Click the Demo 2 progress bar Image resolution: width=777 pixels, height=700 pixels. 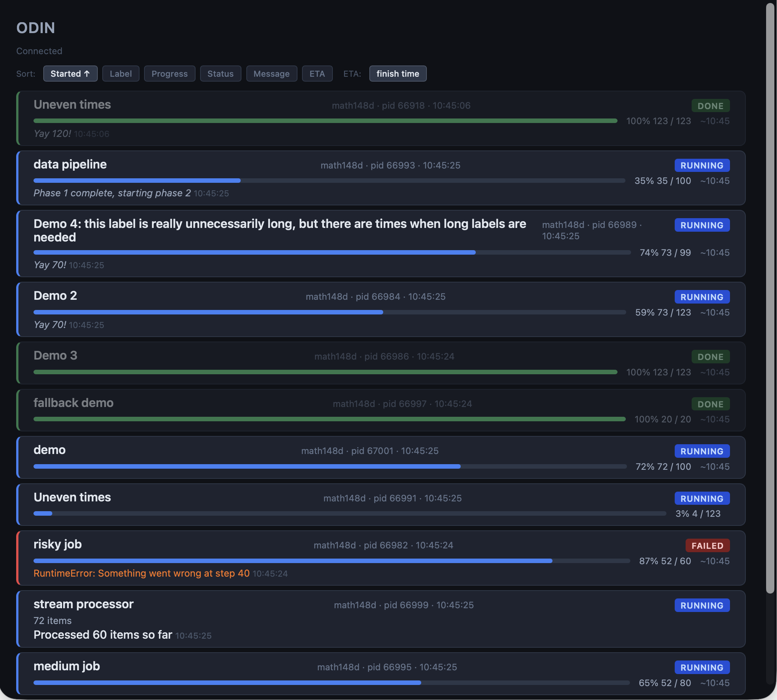click(x=330, y=312)
